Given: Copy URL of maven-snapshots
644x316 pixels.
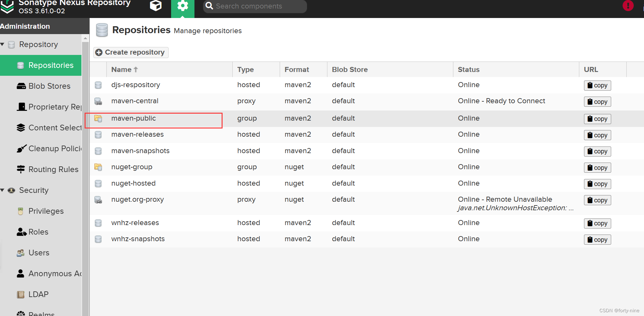Looking at the screenshot, I should [597, 152].
